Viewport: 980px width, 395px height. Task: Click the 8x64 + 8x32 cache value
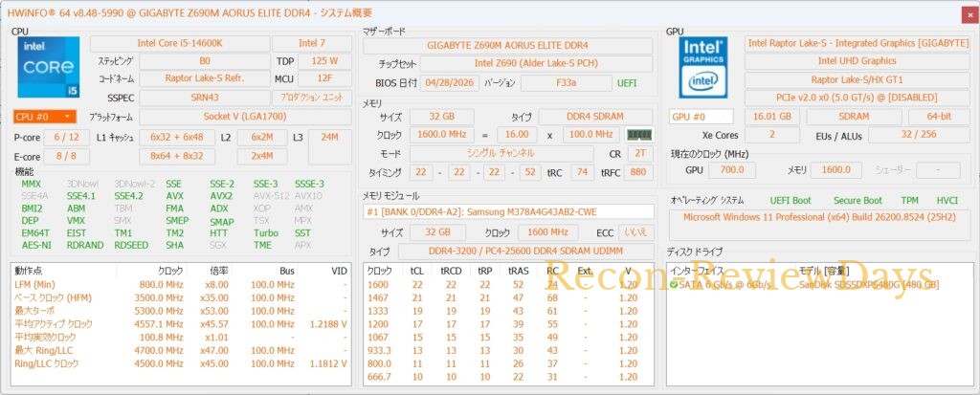[x=177, y=156]
